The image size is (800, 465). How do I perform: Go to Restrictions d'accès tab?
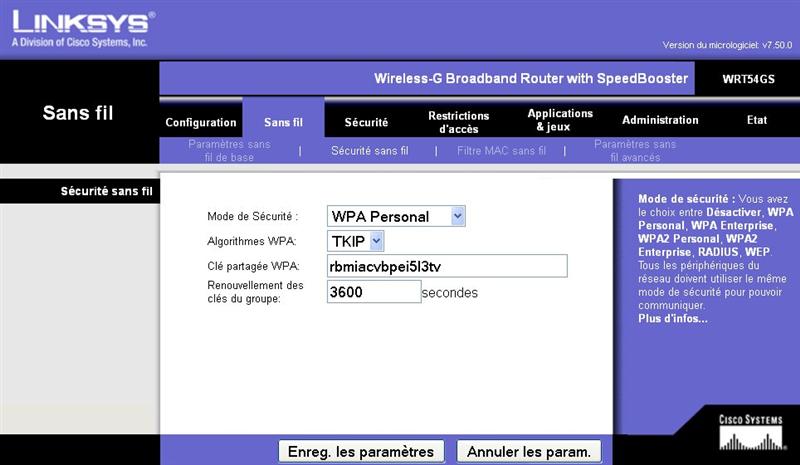tap(459, 123)
